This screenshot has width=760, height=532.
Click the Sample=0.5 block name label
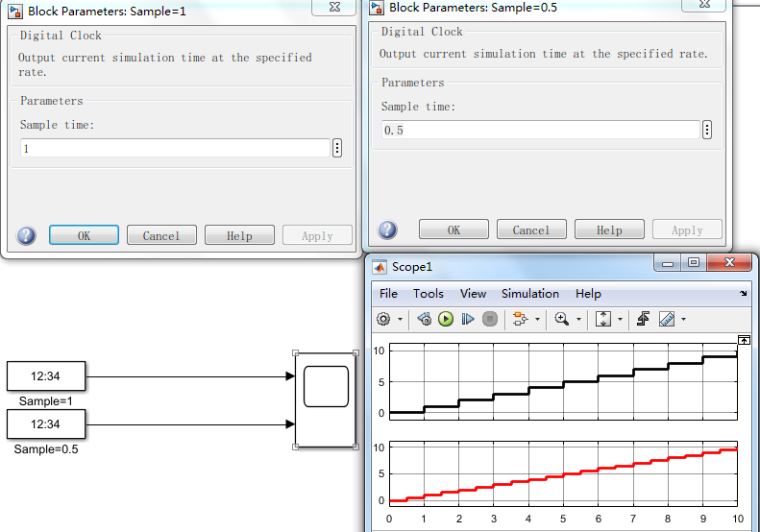coord(46,449)
